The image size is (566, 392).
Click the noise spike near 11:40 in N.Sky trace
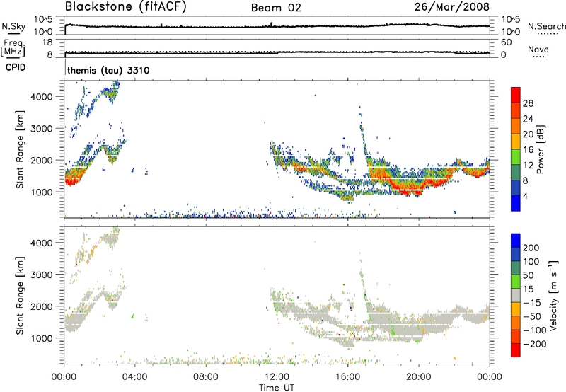tap(271, 24)
